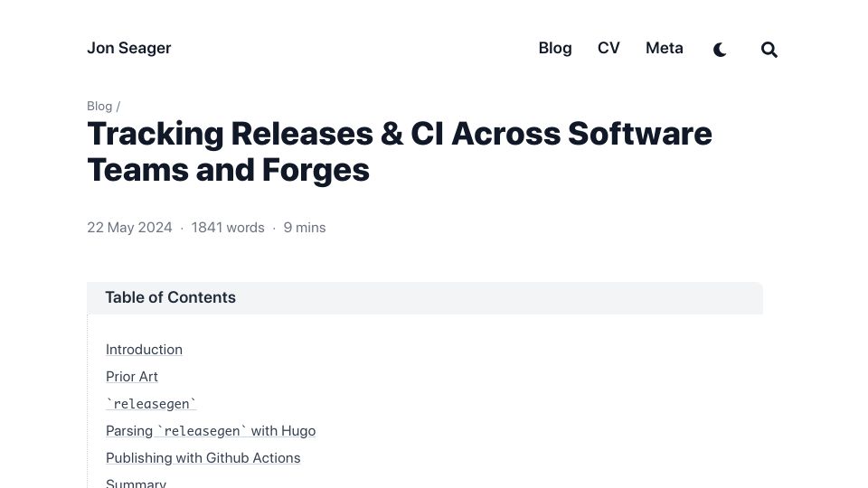Viewport: 868px width, 488px height.
Task: Open the Blog navigation item
Action: [555, 48]
